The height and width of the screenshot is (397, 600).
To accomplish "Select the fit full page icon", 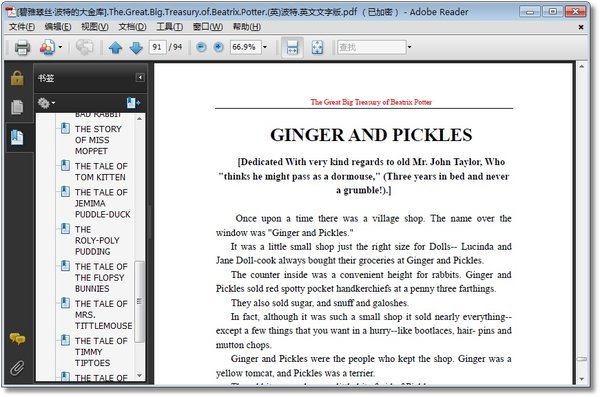I will coord(317,47).
